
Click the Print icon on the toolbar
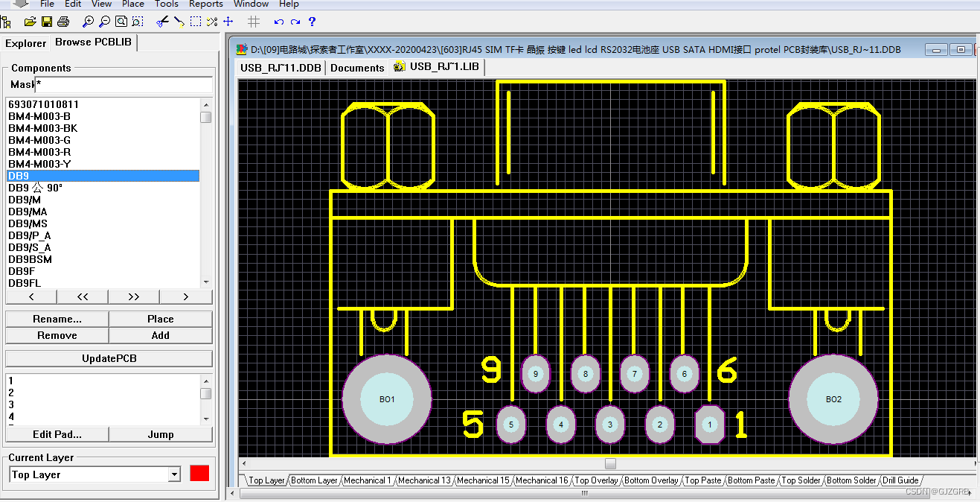tap(63, 22)
